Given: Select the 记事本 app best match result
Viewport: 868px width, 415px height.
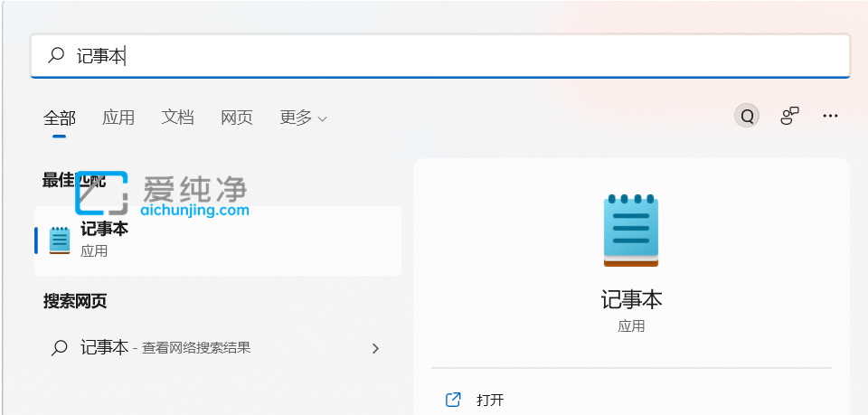Looking at the screenshot, I should tap(218, 241).
